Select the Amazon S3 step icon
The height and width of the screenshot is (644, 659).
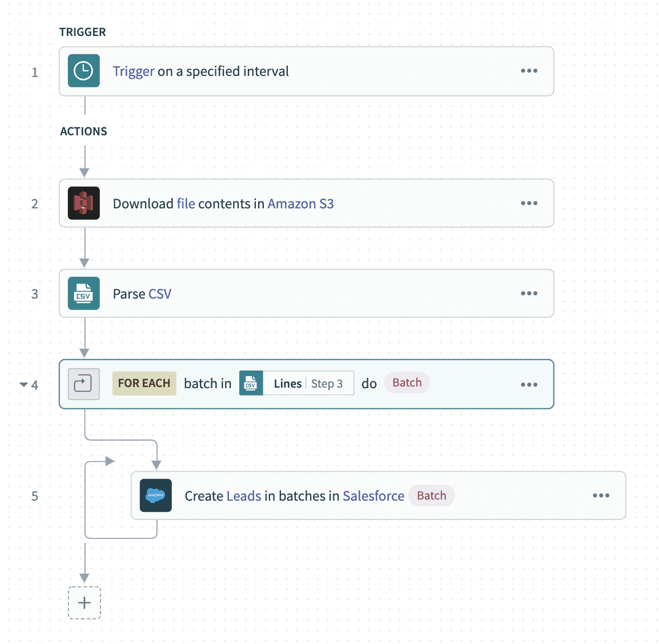click(83, 203)
